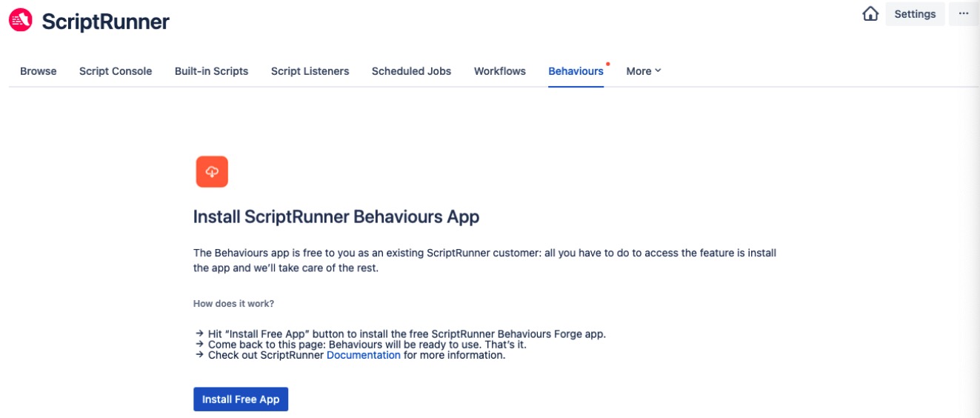Expand the More dropdown menu
This screenshot has width=980, height=418.
pyautogui.click(x=644, y=71)
